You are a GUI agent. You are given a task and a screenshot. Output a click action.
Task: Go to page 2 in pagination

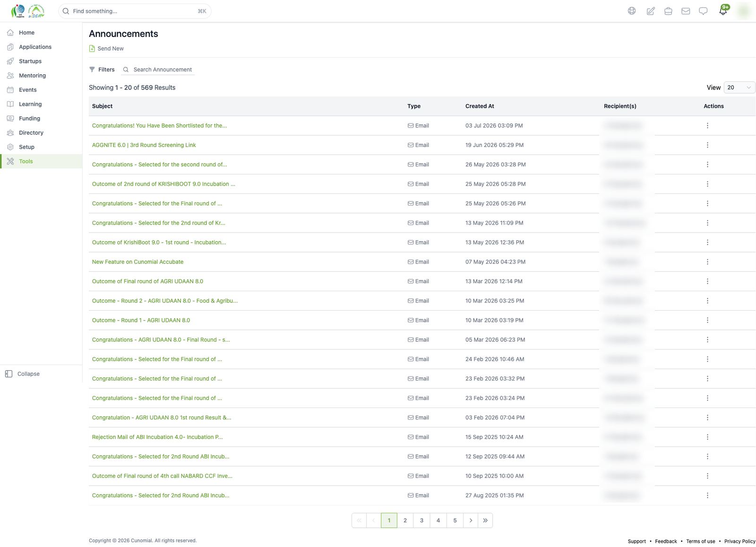point(405,521)
